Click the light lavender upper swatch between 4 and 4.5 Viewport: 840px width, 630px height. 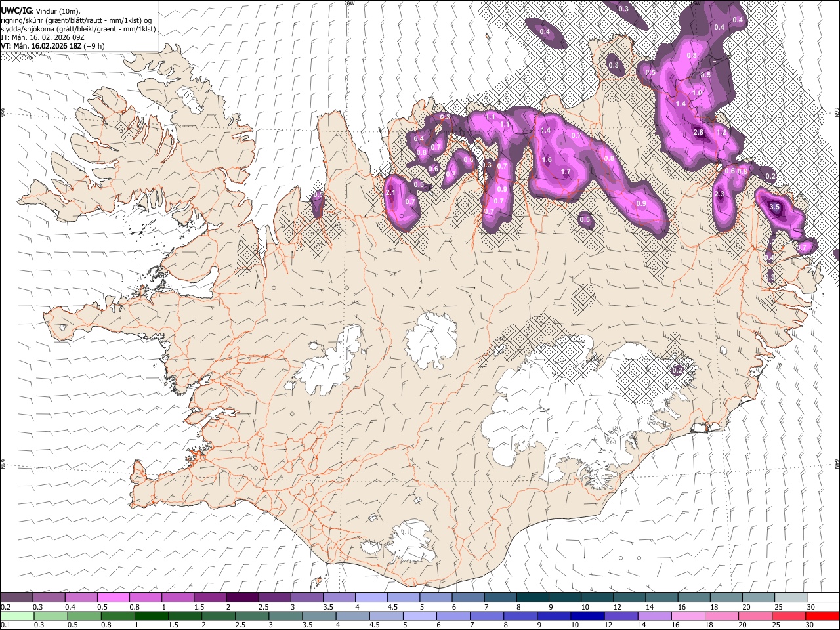(x=371, y=597)
